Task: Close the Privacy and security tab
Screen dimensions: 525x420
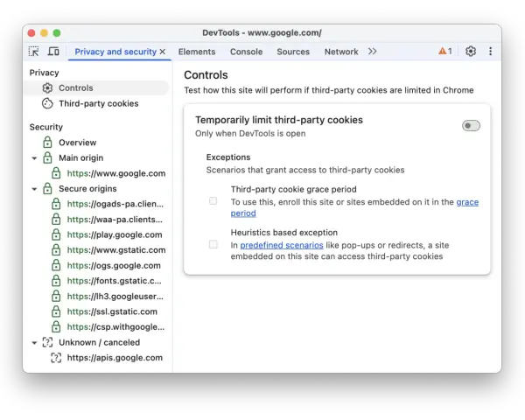Action: coord(163,52)
